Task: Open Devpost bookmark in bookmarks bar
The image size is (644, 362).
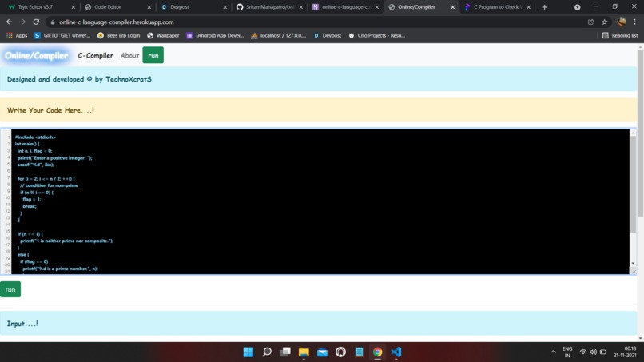Action: point(328,35)
